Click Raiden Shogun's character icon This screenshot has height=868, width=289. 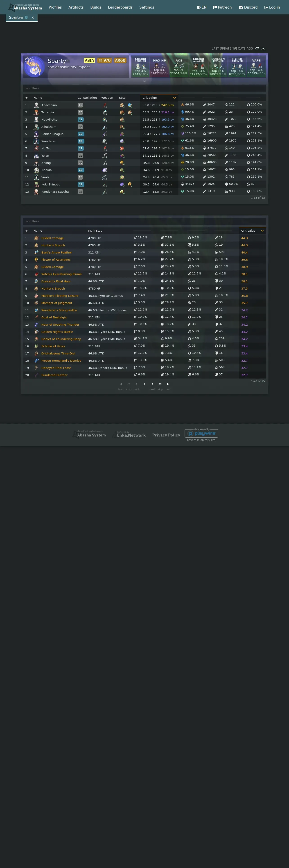(x=36, y=134)
